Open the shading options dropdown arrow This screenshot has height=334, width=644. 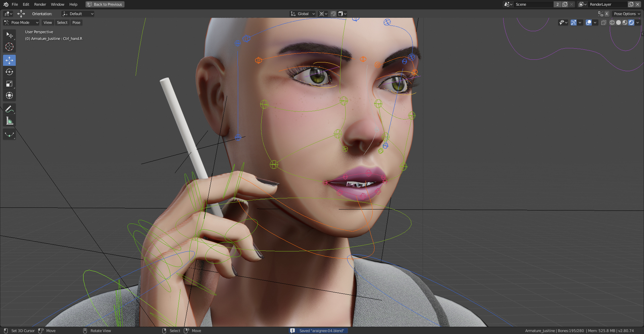point(638,22)
